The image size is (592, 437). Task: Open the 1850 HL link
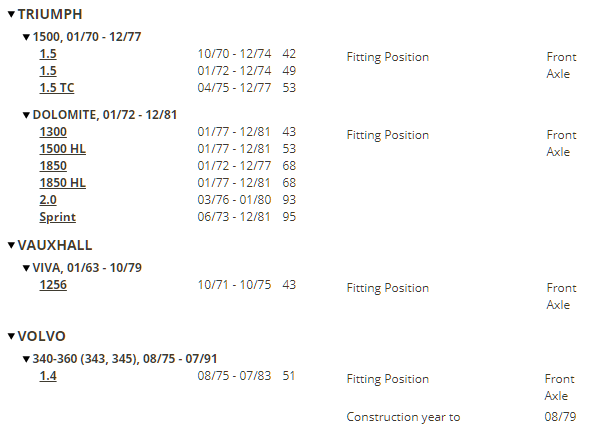pos(62,183)
